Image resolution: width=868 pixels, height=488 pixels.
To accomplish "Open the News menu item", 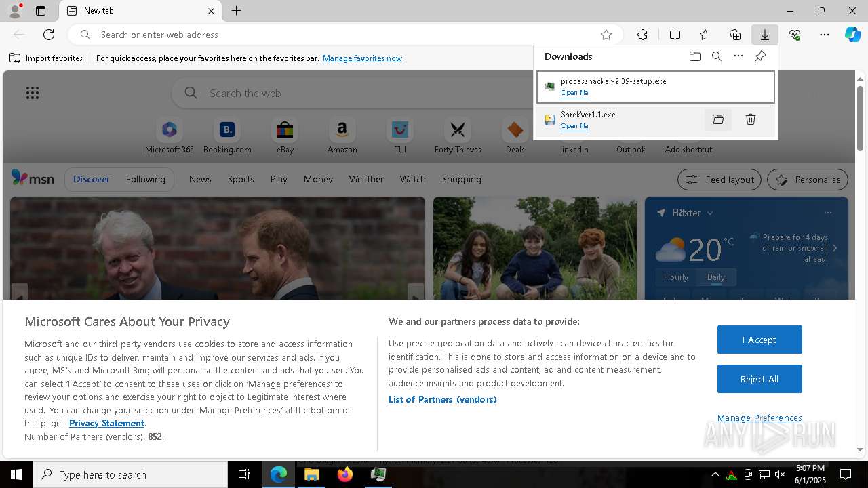I will coord(200,179).
